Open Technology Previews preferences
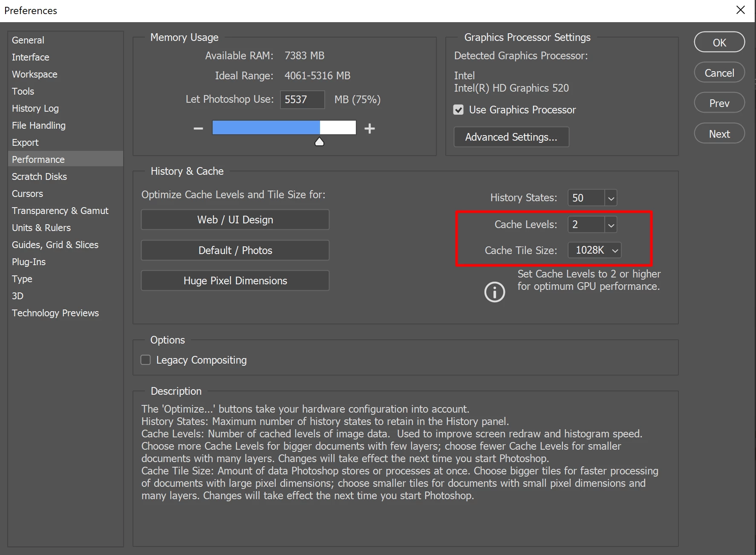Screen dimensions: 756x555 pyautogui.click(x=65, y=313)
